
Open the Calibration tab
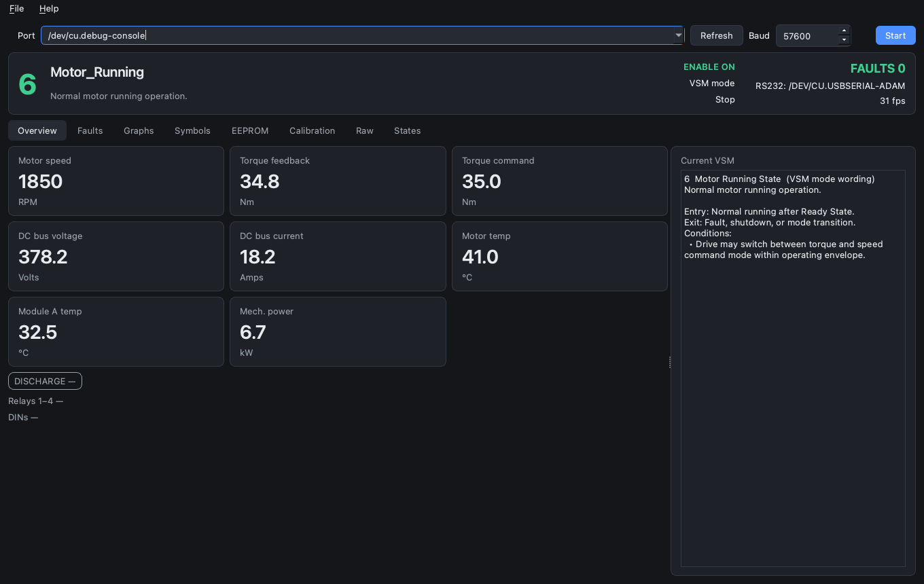[312, 130]
